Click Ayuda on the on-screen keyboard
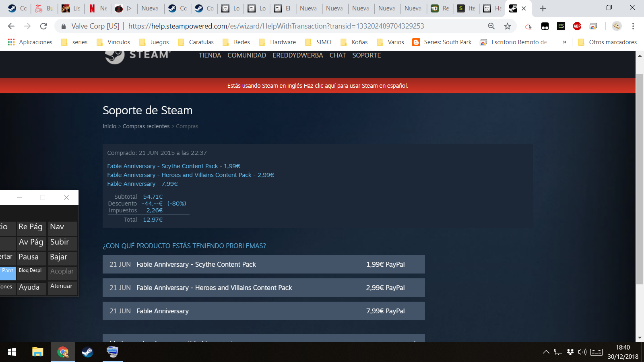Viewport: 644px width, 362px height. pyautogui.click(x=31, y=288)
